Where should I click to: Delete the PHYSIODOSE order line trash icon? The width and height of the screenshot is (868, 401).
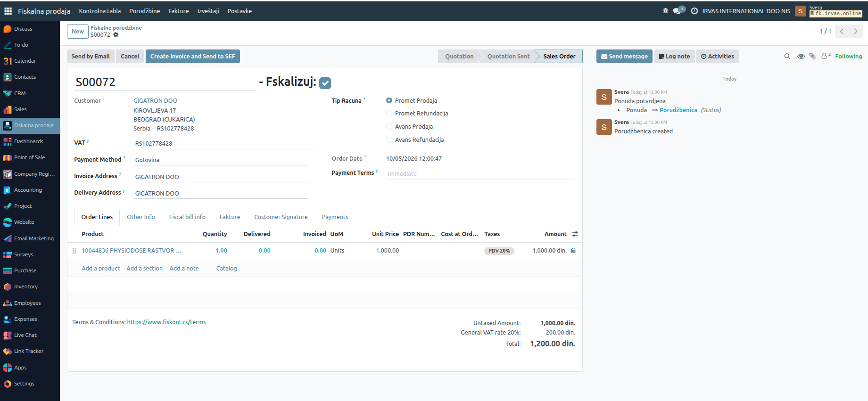573,251
